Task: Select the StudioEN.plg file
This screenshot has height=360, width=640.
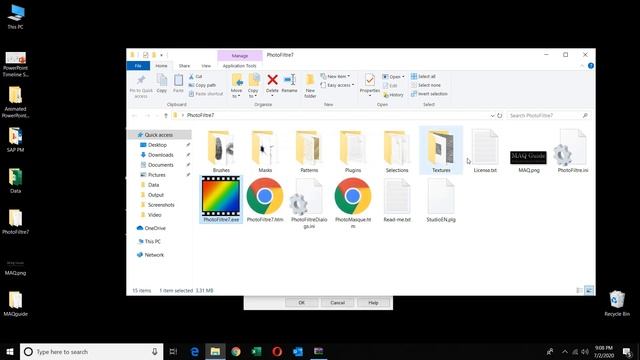Action: pos(441,200)
